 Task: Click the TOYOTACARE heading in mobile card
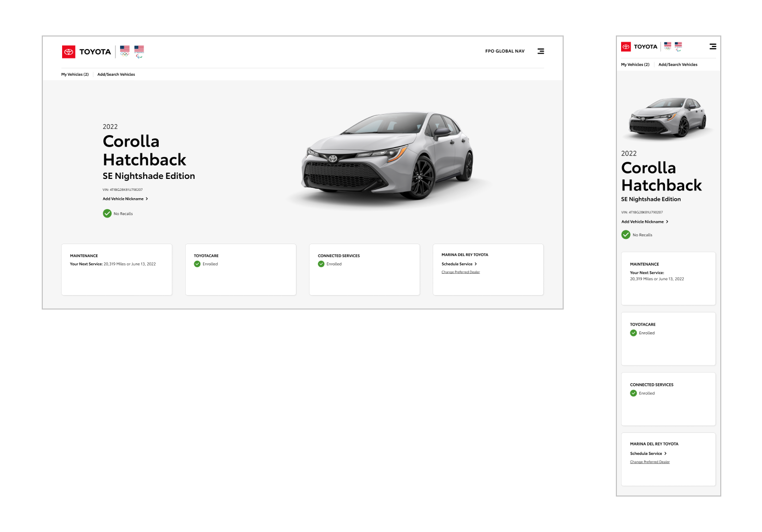642,324
